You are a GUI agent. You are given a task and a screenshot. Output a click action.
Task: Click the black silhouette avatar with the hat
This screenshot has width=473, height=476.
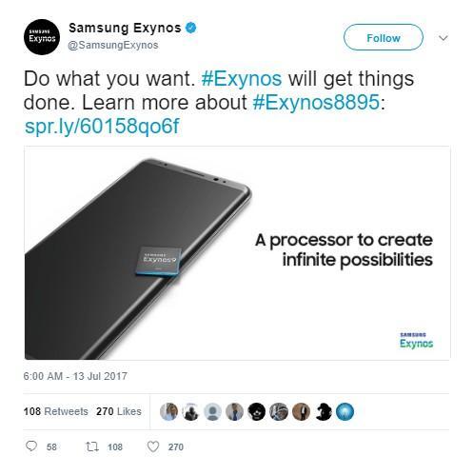coord(323,411)
